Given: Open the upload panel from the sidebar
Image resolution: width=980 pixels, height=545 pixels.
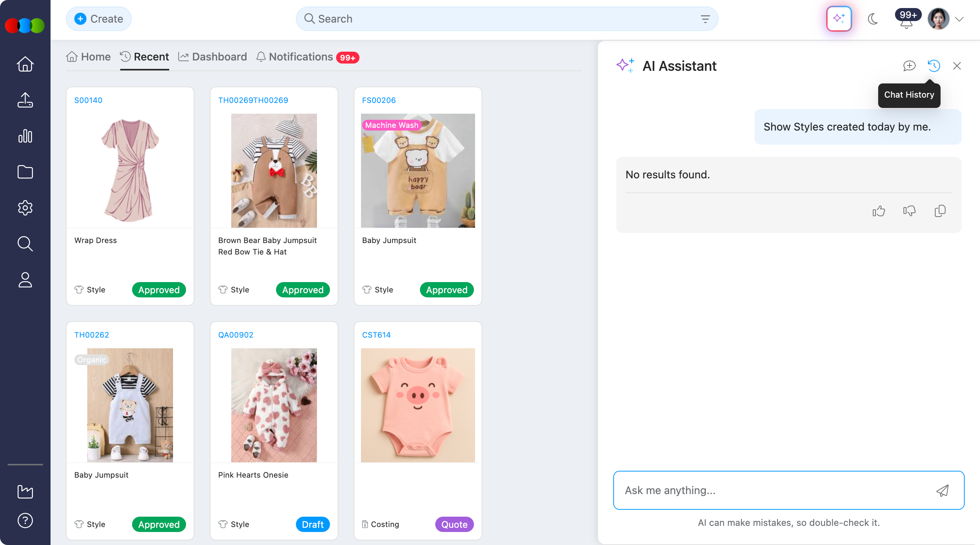Looking at the screenshot, I should 25,100.
